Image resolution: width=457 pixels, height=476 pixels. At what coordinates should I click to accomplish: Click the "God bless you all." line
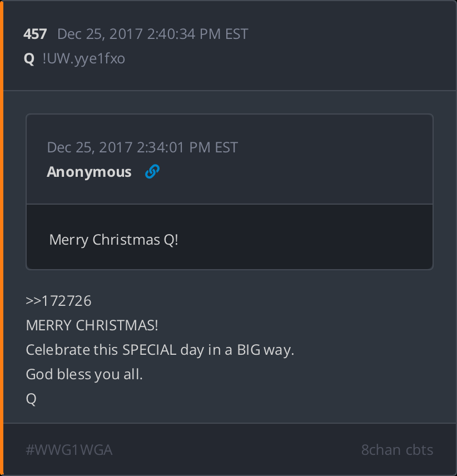tap(84, 374)
